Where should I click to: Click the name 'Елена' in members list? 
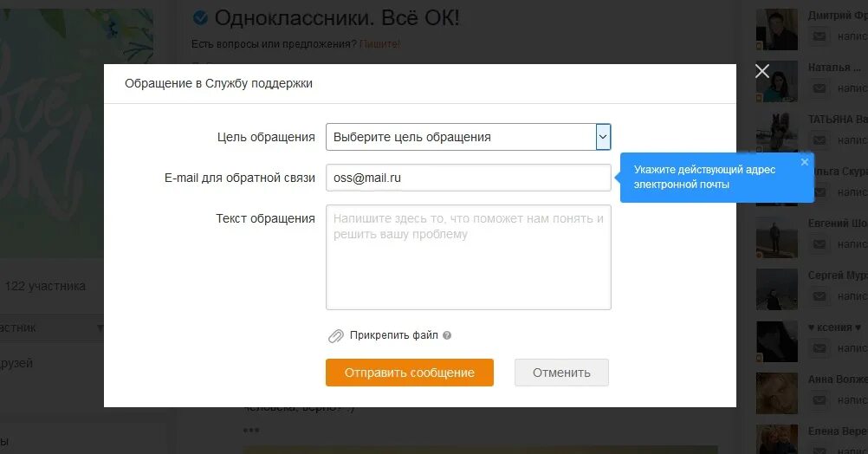point(838,431)
